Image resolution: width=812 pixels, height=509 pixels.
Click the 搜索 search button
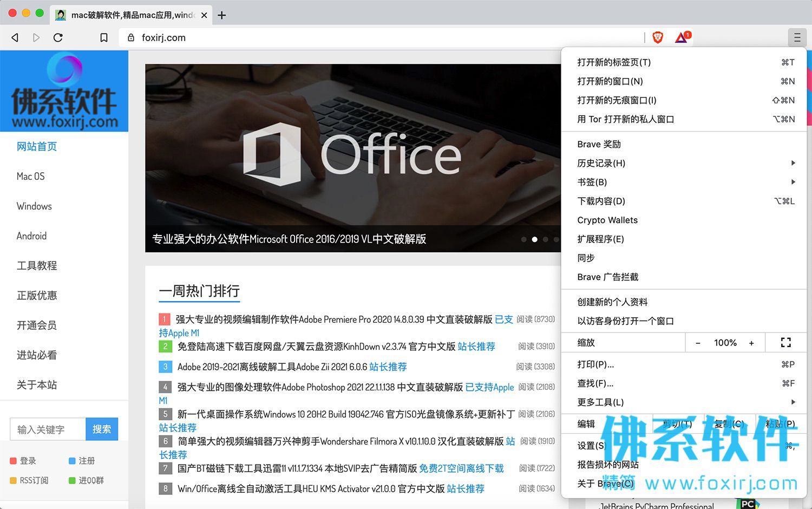[102, 429]
